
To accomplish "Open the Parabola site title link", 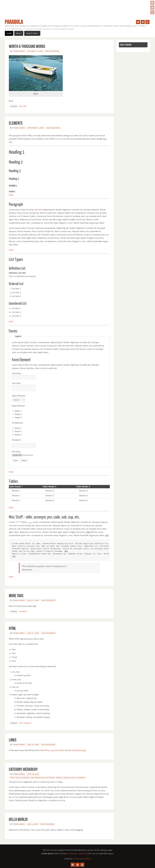I will click(14, 22).
